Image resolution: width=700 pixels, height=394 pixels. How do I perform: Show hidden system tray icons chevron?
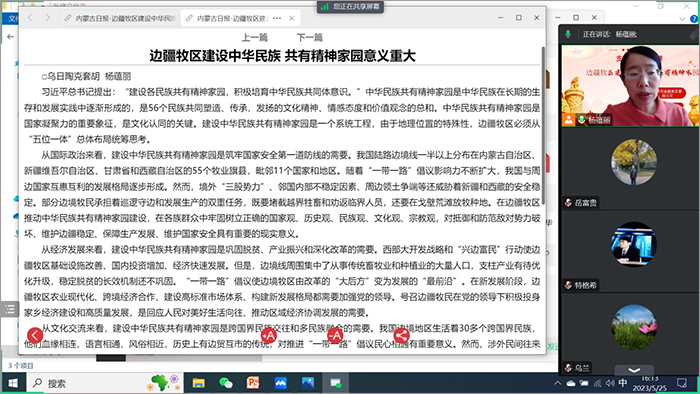(x=558, y=383)
